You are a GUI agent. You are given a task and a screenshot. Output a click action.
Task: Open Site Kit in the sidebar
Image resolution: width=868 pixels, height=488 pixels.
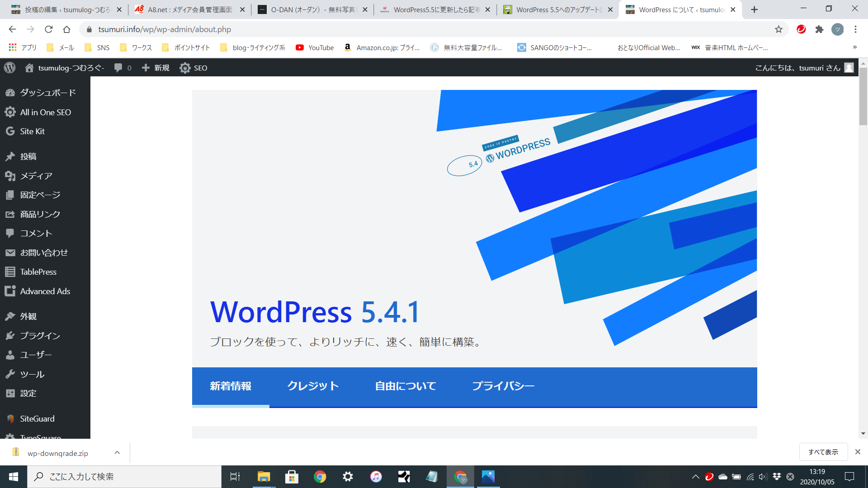[45, 131]
